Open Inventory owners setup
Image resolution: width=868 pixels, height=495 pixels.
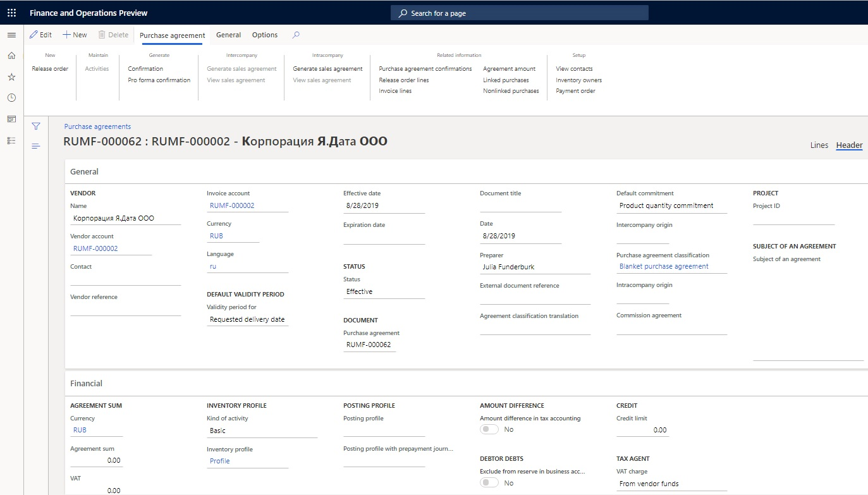(x=578, y=80)
